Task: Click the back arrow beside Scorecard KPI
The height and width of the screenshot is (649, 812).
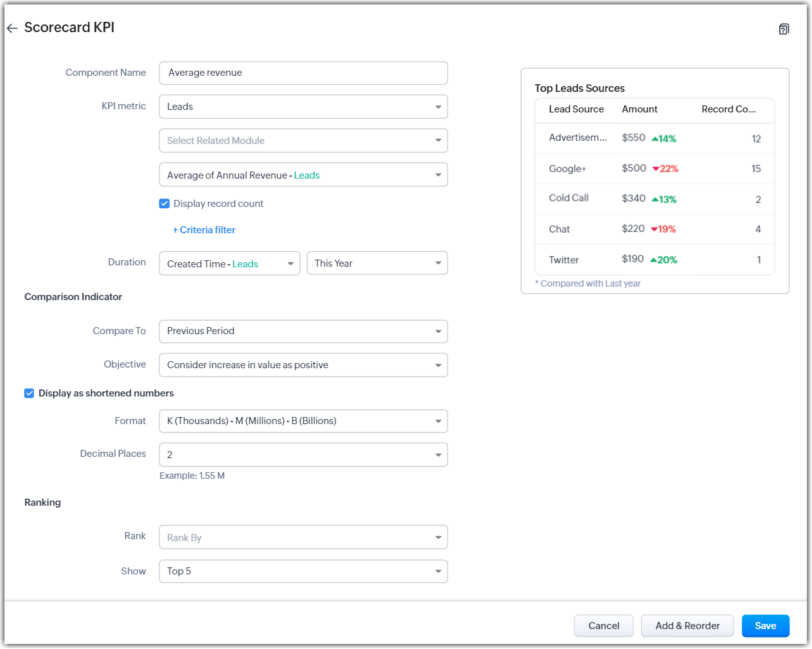Action: point(12,28)
